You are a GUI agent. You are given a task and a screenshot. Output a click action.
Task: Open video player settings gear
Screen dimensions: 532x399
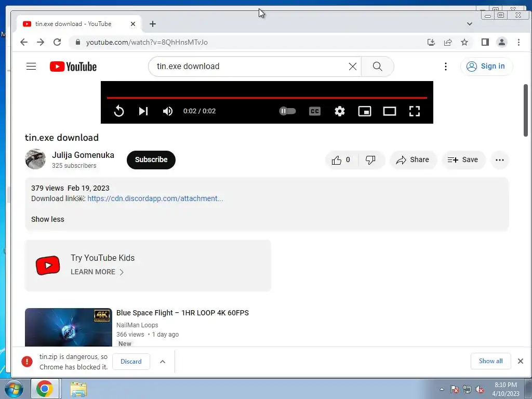pos(340,111)
